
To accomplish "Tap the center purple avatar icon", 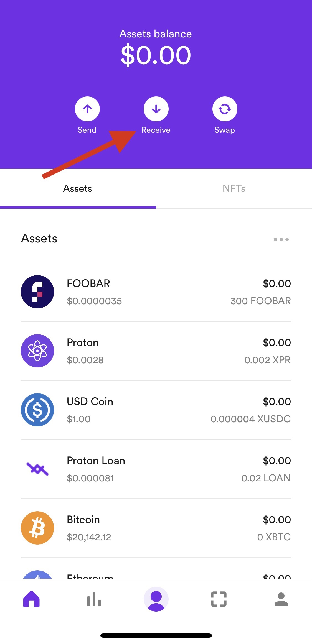I will tap(156, 599).
